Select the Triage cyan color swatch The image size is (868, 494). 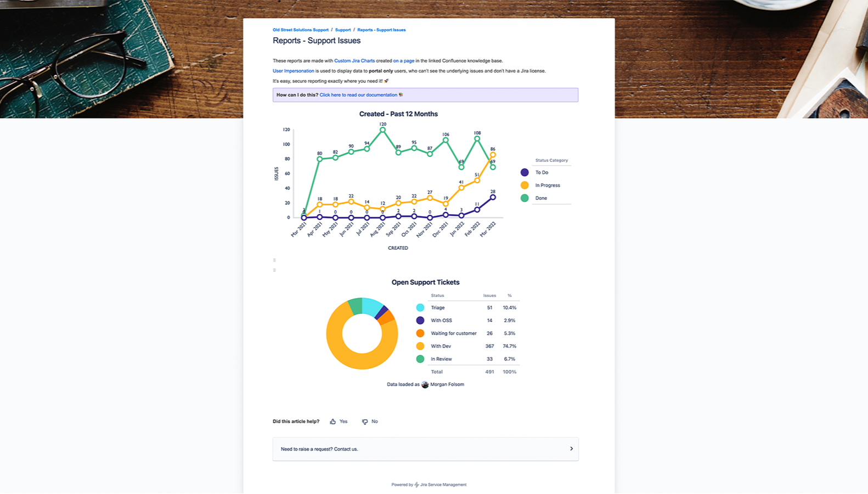[x=420, y=308]
